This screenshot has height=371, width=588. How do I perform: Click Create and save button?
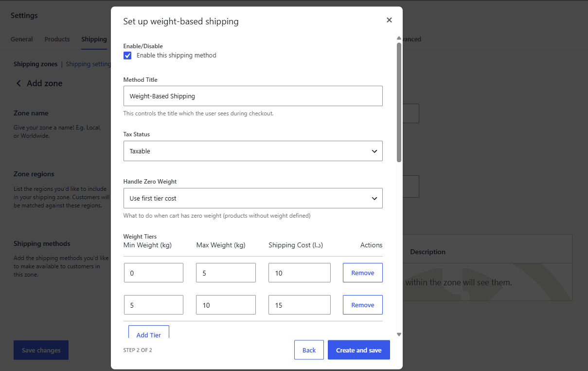click(x=359, y=350)
